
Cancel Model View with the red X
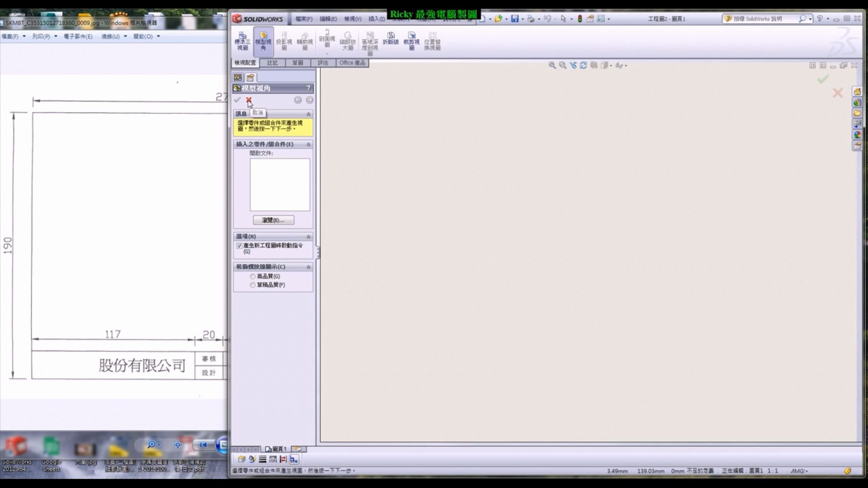coord(249,100)
